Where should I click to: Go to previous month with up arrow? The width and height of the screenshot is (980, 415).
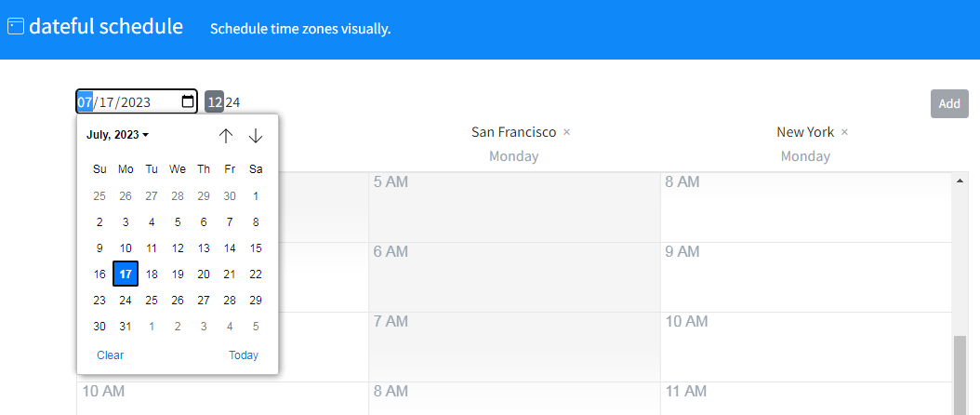tap(226, 135)
